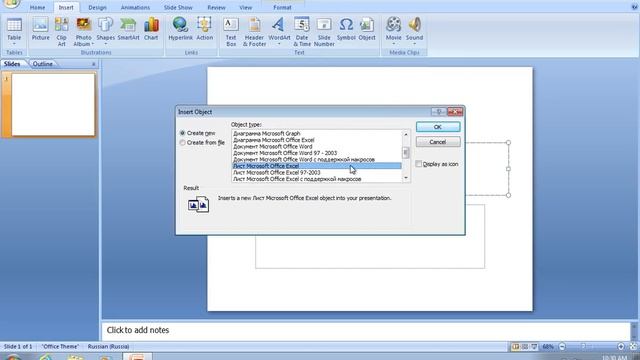Select Лист Microsoft Office Excel 97-2003 entry

tap(317, 173)
